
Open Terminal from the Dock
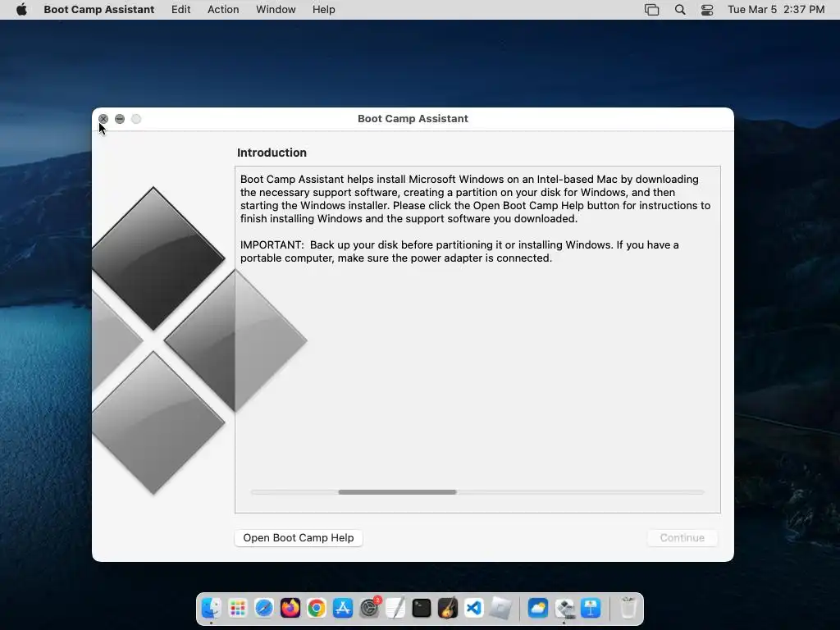click(422, 608)
